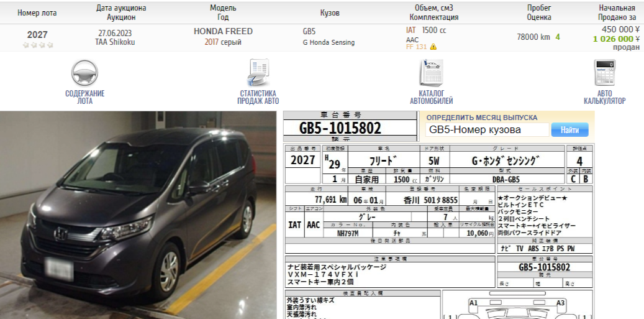Open the auto calculator icon

click(605, 73)
